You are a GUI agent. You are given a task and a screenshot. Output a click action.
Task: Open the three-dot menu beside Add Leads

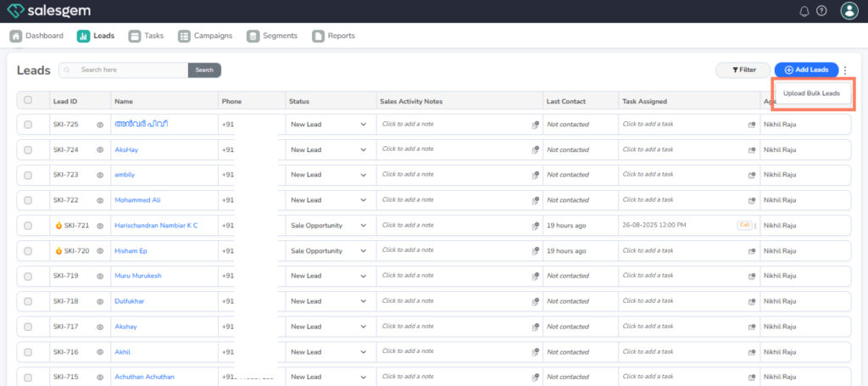[x=845, y=70]
